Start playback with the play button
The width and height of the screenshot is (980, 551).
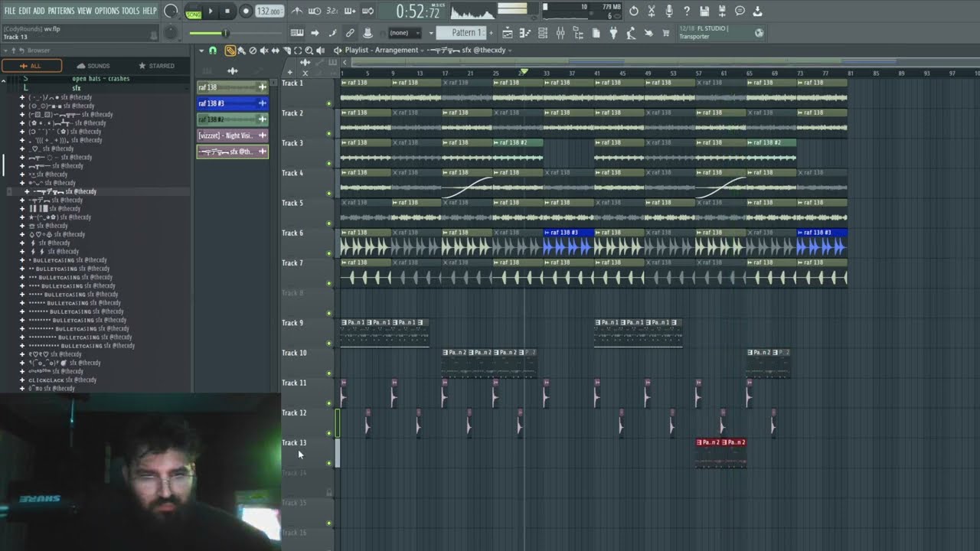click(x=211, y=11)
